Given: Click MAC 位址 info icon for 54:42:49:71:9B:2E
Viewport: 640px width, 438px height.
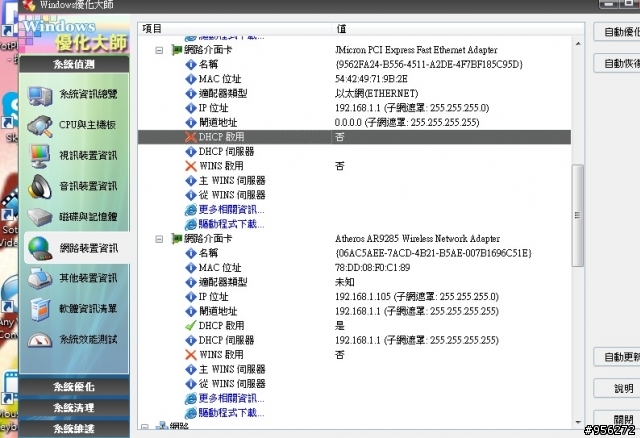Looking at the screenshot, I should tap(191, 79).
